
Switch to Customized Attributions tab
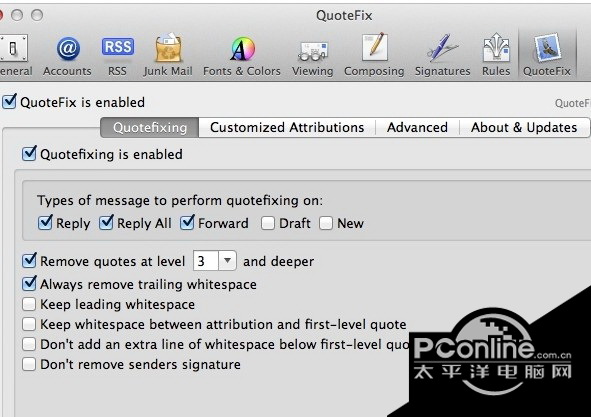coord(287,127)
